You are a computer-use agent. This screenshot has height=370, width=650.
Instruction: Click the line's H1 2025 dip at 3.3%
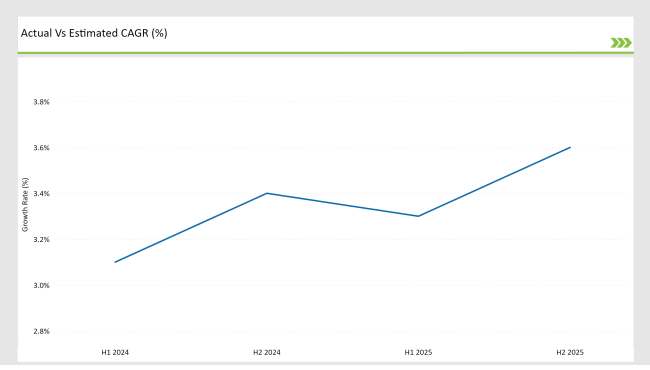[418, 216]
